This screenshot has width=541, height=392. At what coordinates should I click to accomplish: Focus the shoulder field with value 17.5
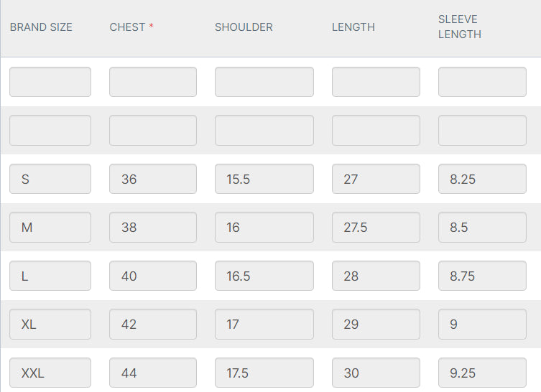(264, 373)
